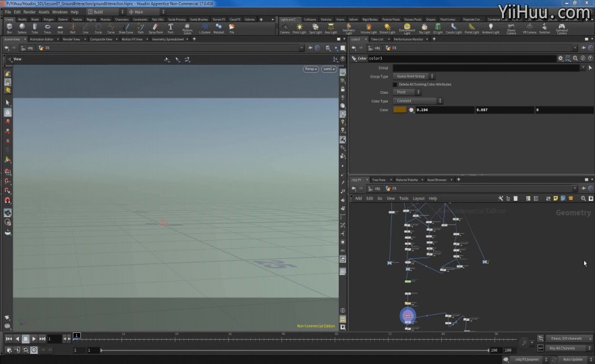
Task: Select the highlighted purple node in the network
Action: point(408,315)
